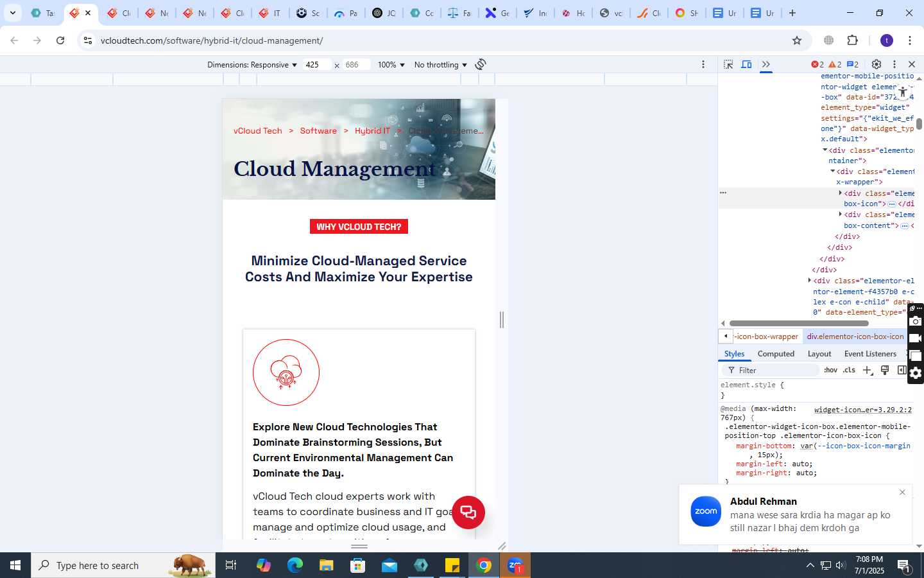
Task: Open the Dimensions: Responsive dropdown
Action: 252,65
